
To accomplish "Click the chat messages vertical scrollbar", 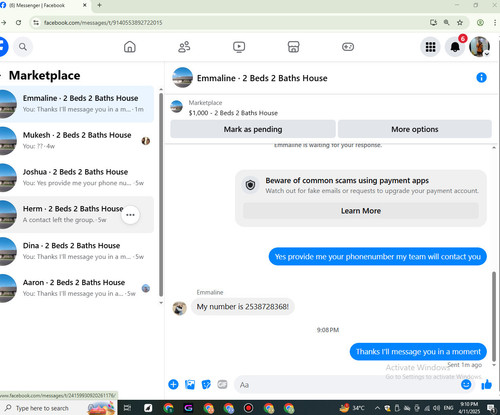I will [494, 316].
